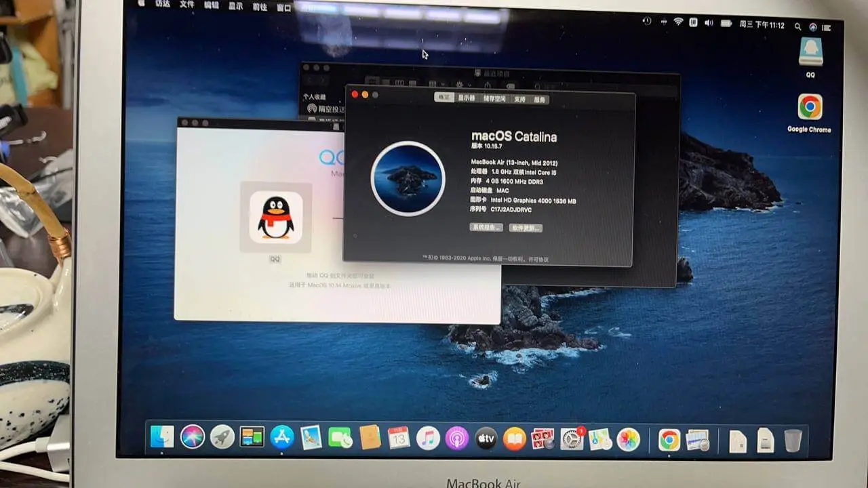Click the 系统报告 (System Report) button
Viewport: 868px width, 488px height.
pyautogui.click(x=486, y=227)
